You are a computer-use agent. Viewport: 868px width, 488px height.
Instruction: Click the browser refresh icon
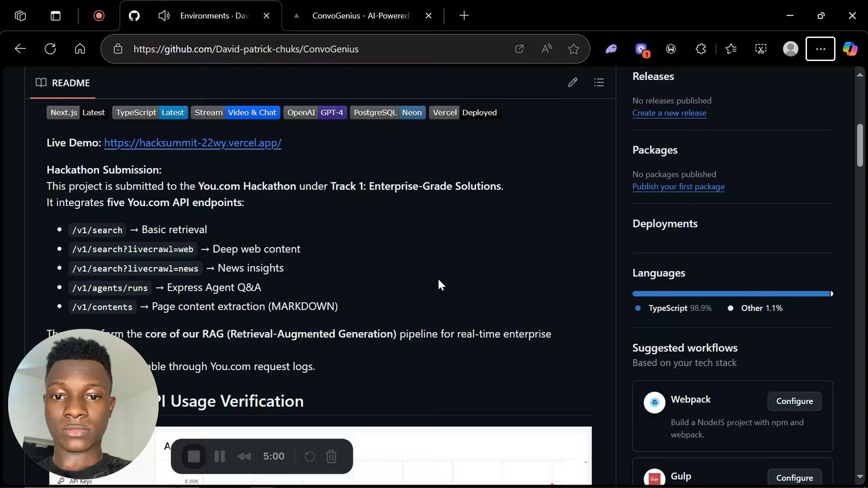(50, 49)
